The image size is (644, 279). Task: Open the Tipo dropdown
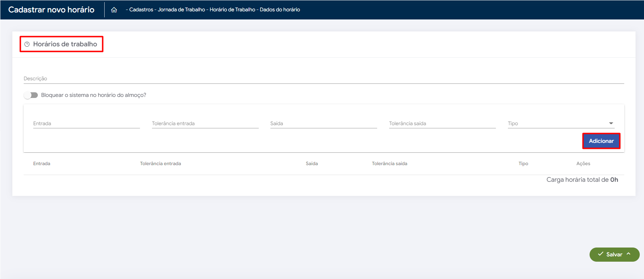[561, 123]
